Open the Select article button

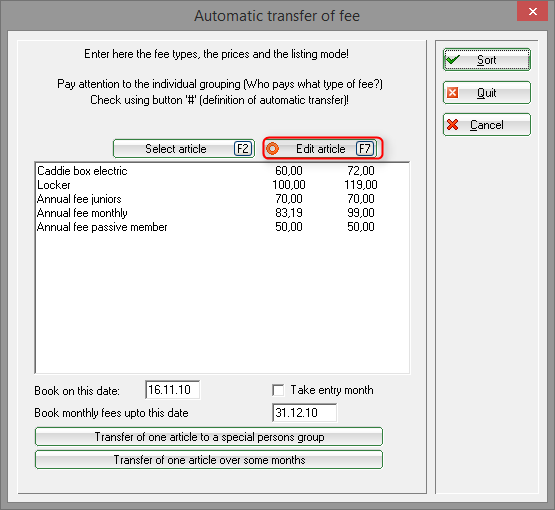[184, 148]
